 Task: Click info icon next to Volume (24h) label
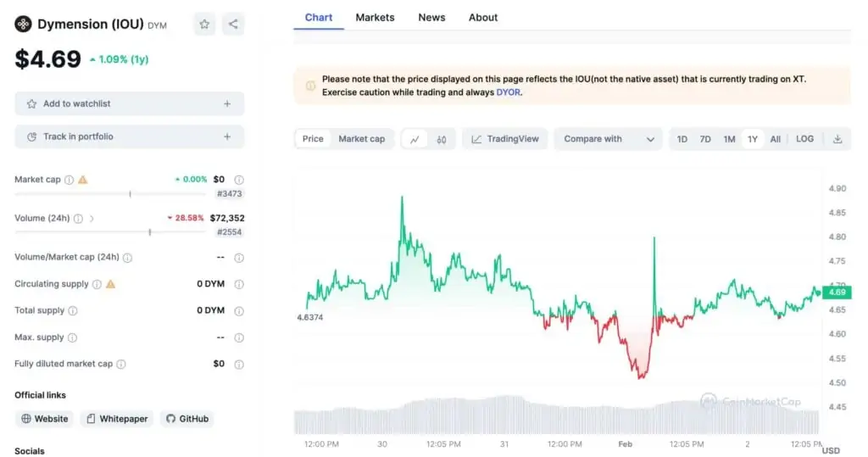pyautogui.click(x=79, y=218)
